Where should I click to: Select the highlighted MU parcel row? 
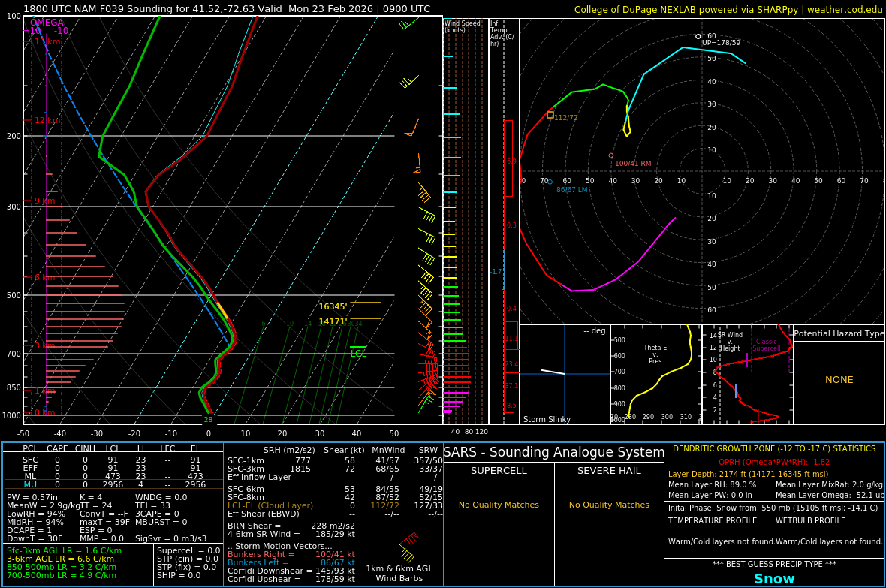(113, 484)
